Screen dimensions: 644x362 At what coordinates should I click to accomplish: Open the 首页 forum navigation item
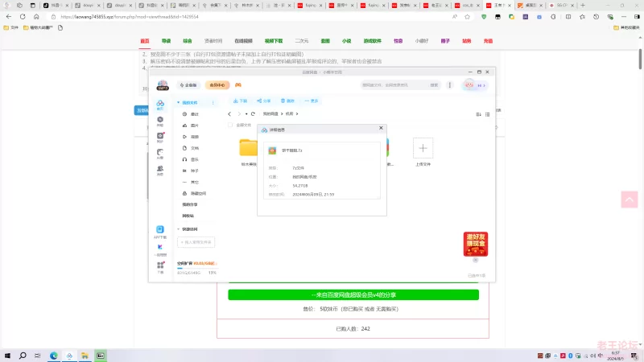(x=145, y=41)
